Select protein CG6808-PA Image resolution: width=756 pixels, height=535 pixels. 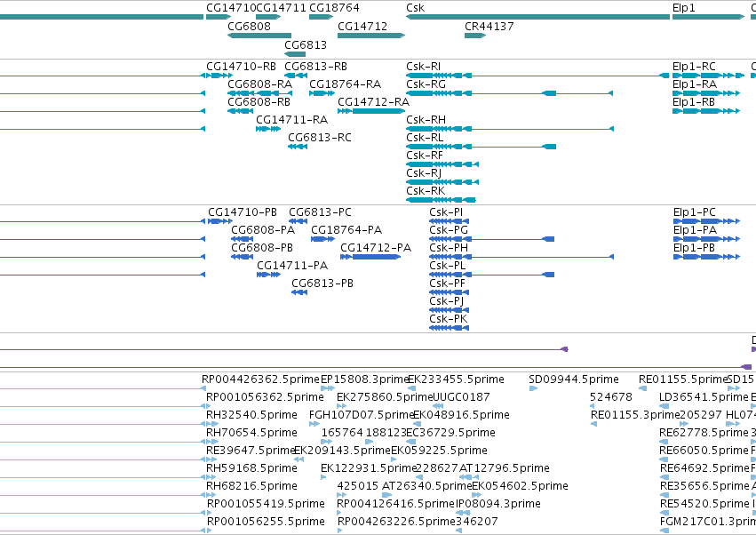tap(242, 239)
